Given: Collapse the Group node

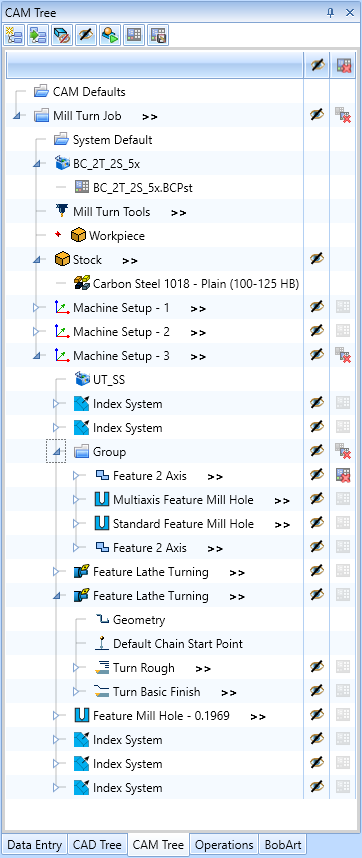Looking at the screenshot, I should [56, 452].
